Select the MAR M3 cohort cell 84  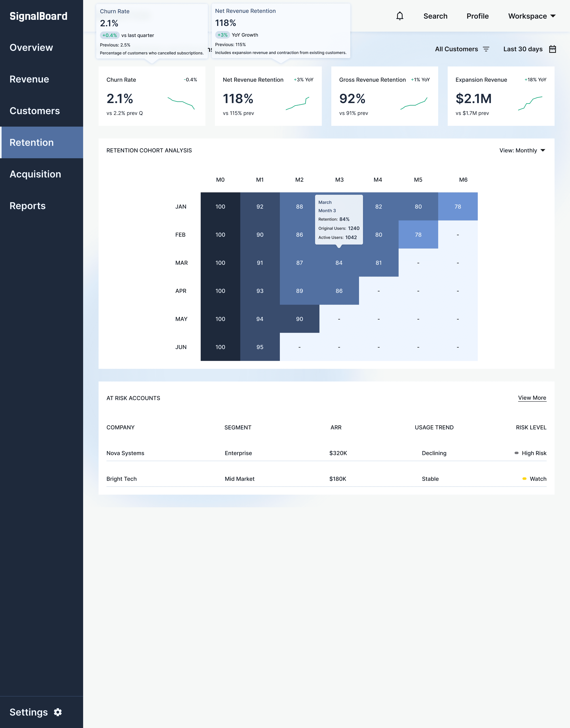pos(339,263)
